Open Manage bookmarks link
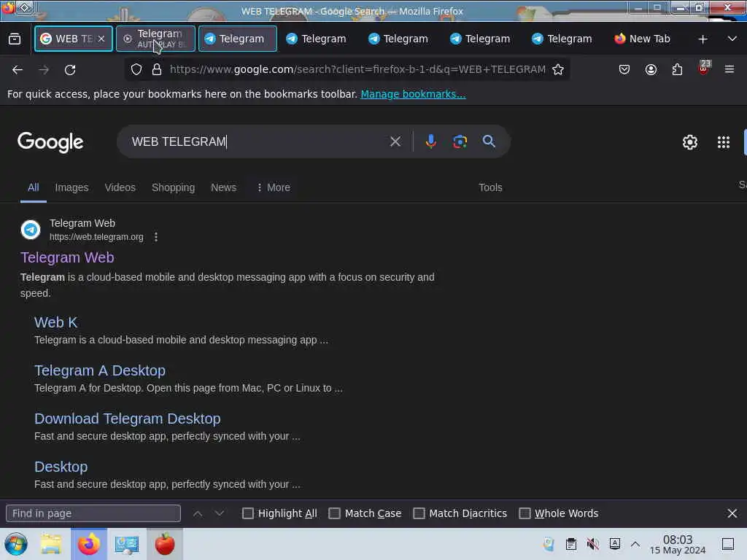Image resolution: width=747 pixels, height=560 pixels. 413,94
